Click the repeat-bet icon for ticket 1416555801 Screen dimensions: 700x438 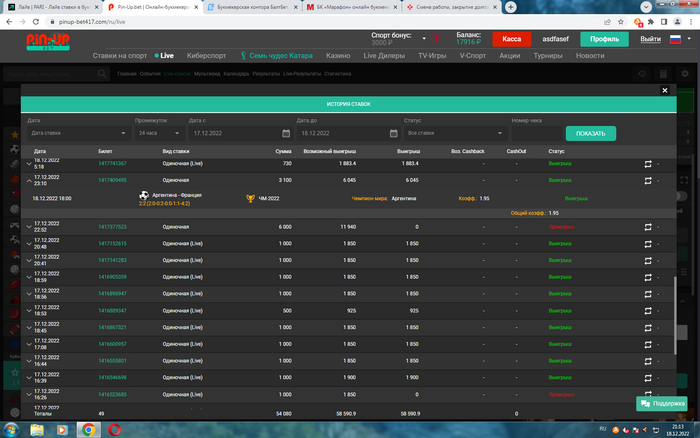click(648, 361)
